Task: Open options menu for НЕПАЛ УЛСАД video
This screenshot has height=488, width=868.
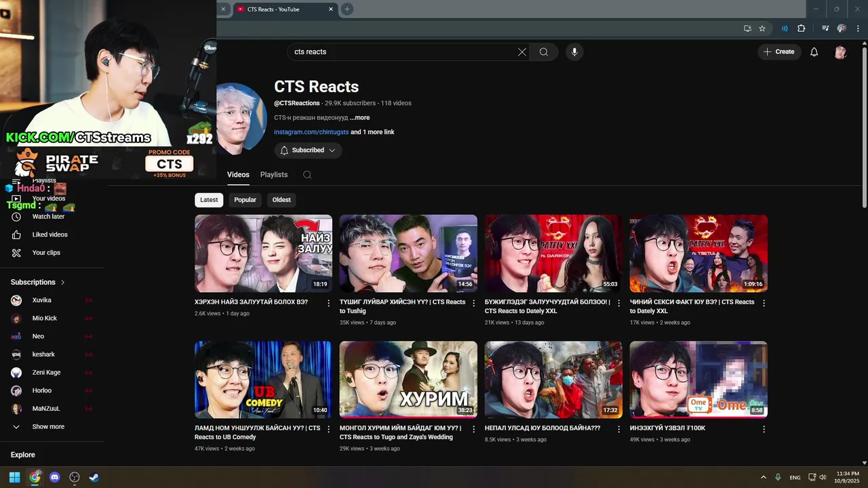Action: point(619,429)
